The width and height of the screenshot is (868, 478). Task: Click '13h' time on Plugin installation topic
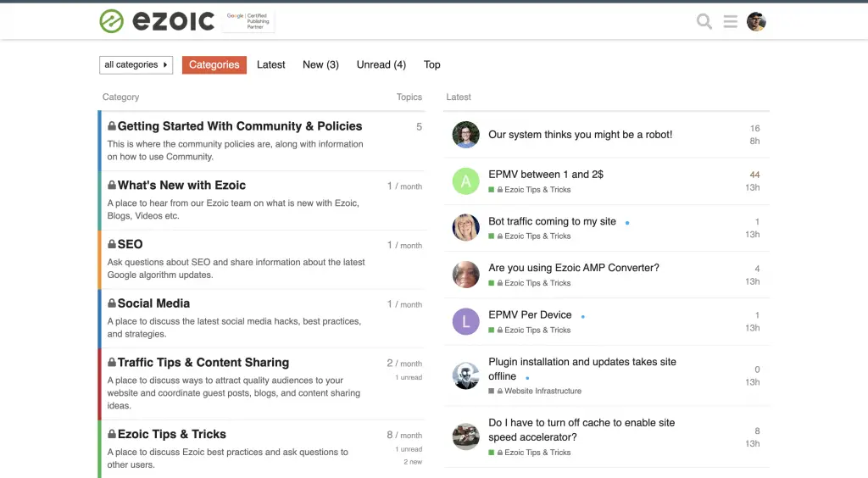tap(753, 382)
